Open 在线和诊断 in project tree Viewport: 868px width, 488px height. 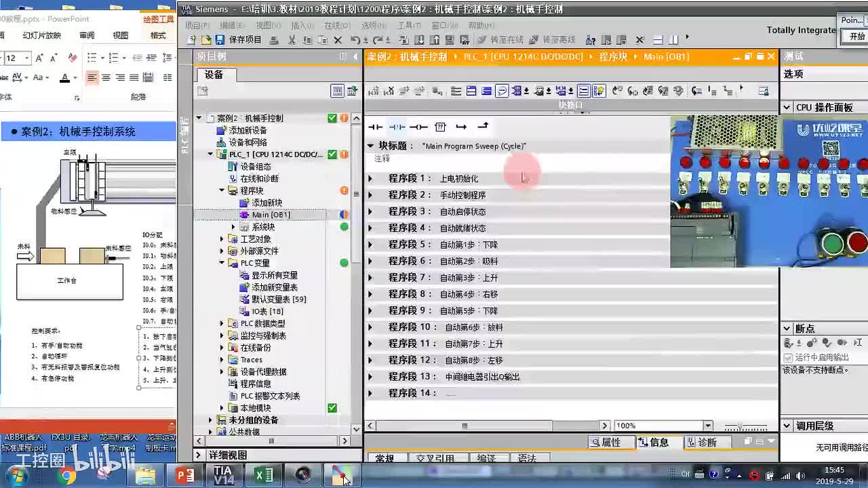point(260,179)
